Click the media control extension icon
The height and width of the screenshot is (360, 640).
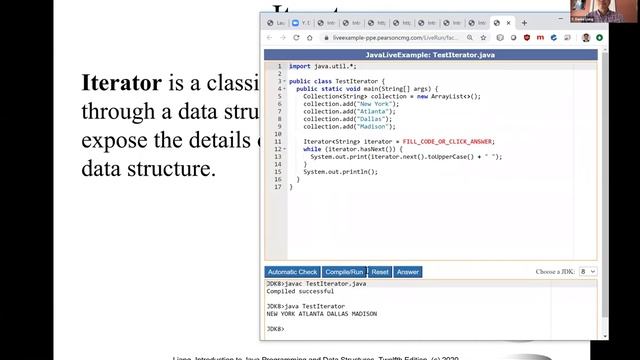point(567,38)
